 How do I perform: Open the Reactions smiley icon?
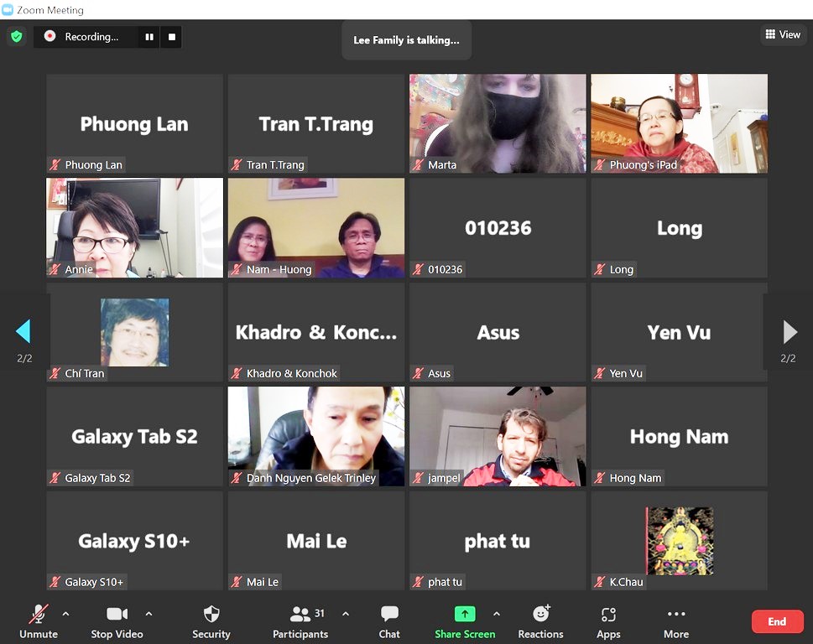coord(541,614)
